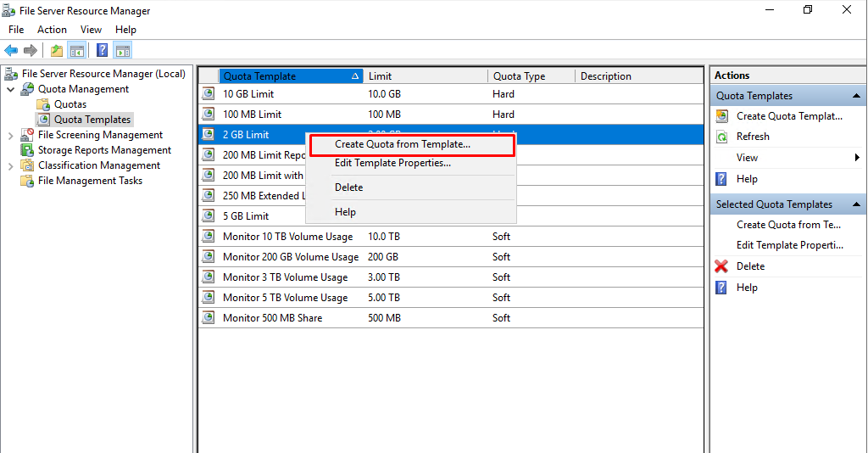This screenshot has width=868, height=453.
Task: Open the View menu in menu bar
Action: click(x=91, y=30)
